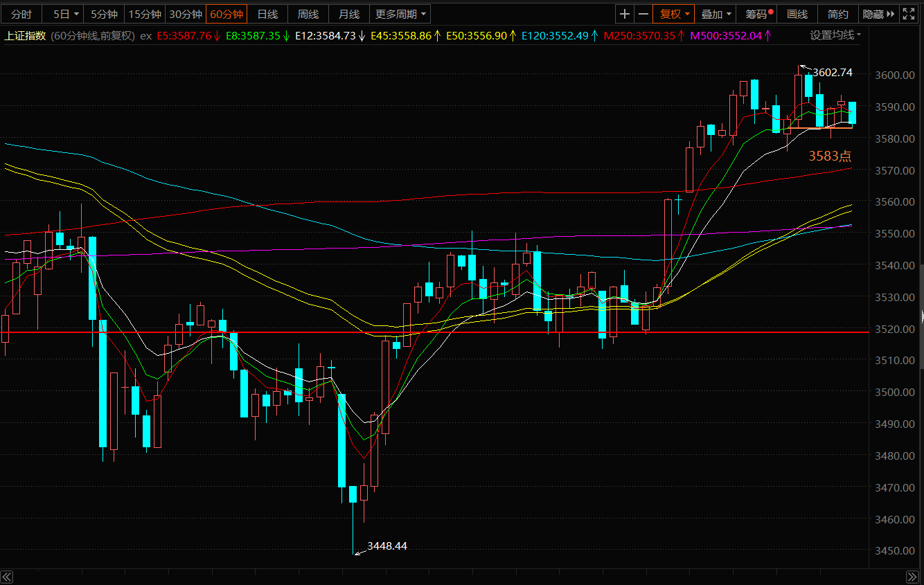Click the 上证指数 index name
Screen dimensions: 924x585
pos(25,35)
